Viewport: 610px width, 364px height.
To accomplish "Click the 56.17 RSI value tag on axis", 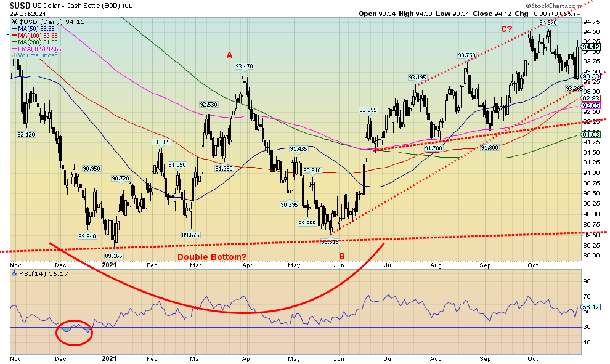I will 590,306.
